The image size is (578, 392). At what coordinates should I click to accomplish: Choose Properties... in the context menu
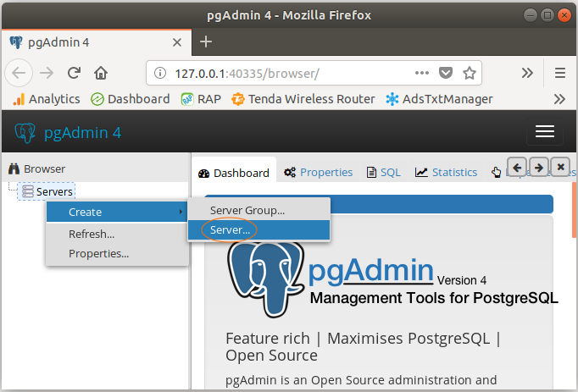[x=117, y=253]
